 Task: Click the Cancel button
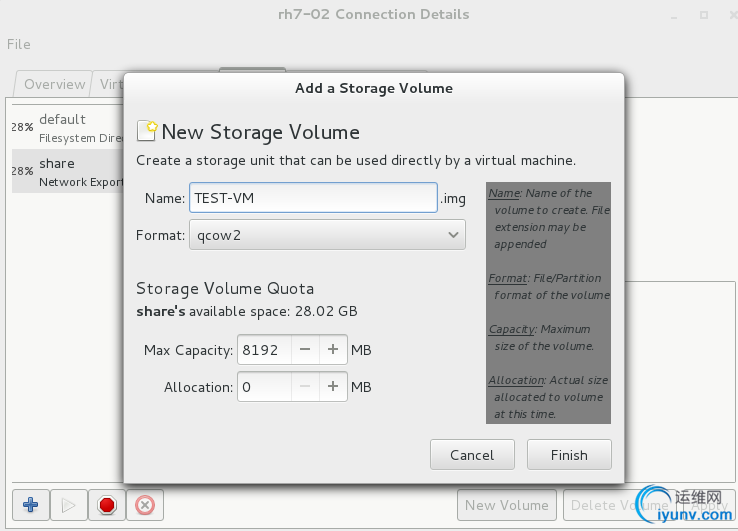(472, 455)
